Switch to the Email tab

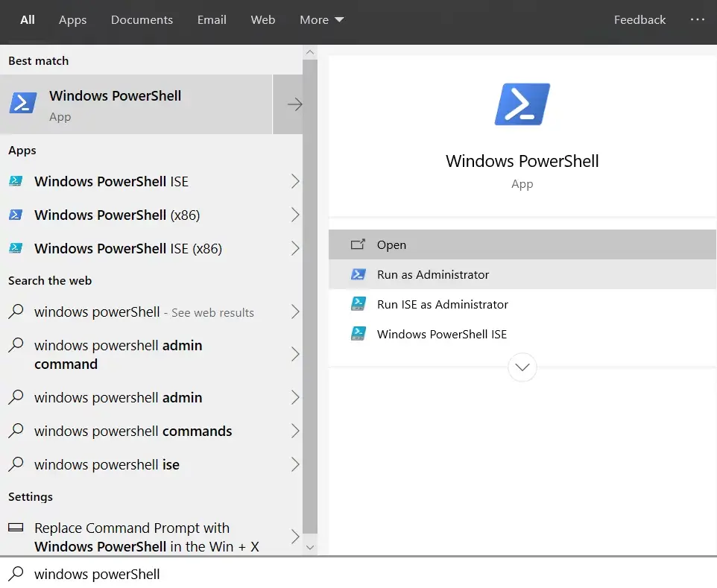(x=212, y=20)
